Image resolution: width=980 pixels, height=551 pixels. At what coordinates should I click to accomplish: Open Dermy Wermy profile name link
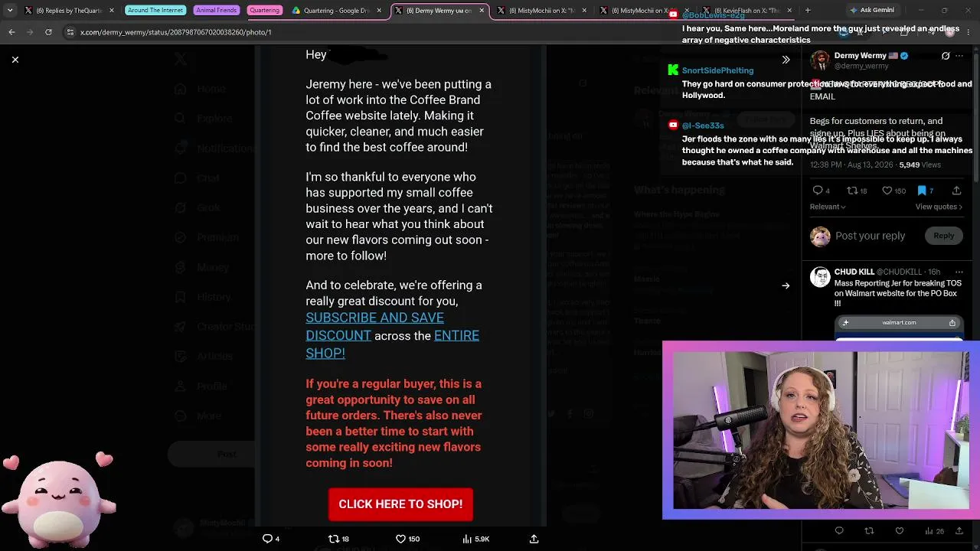pyautogui.click(x=860, y=56)
